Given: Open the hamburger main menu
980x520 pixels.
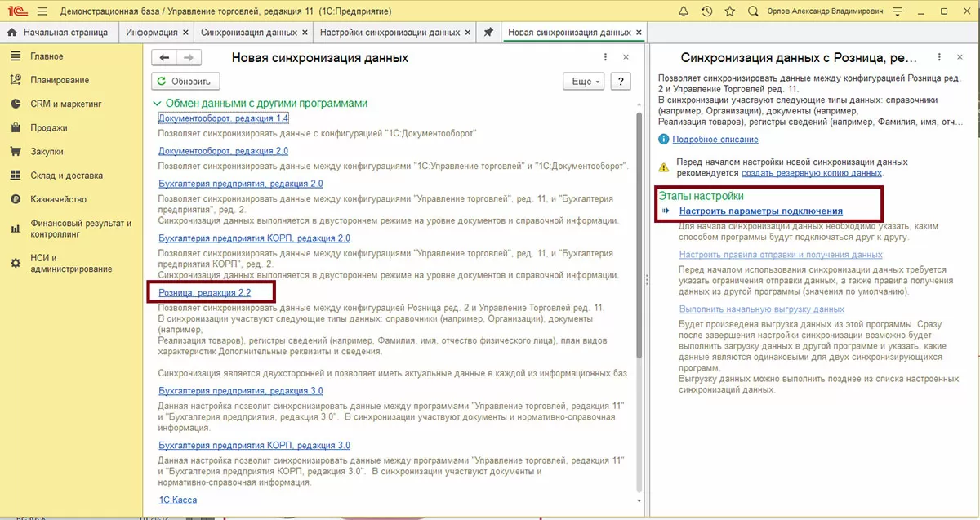Looking at the screenshot, I should tap(42, 11).
